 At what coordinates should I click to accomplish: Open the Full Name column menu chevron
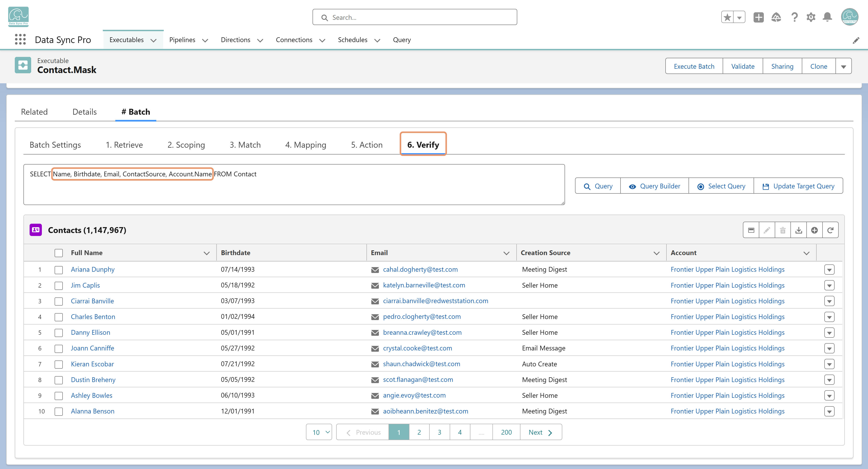pyautogui.click(x=207, y=253)
